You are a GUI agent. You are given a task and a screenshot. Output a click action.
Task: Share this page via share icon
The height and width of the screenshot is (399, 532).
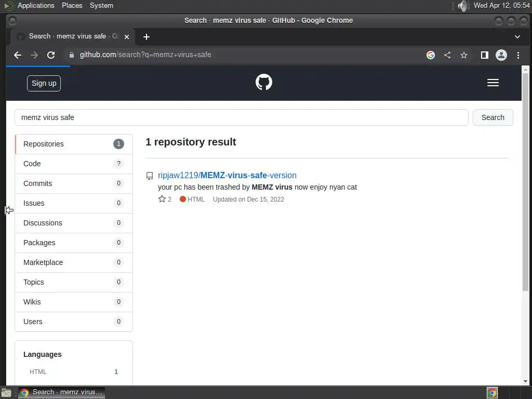point(447,55)
